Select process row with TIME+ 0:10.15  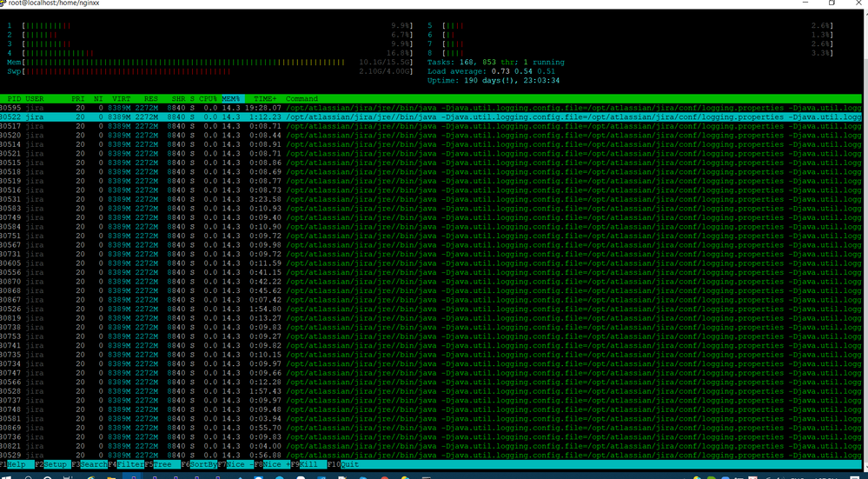[431, 355]
